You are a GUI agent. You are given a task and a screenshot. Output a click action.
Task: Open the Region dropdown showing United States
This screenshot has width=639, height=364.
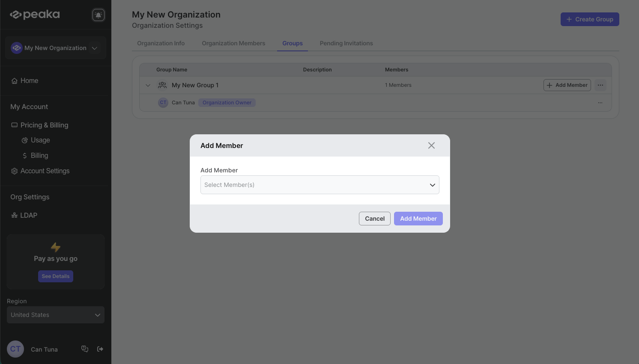pyautogui.click(x=55, y=315)
